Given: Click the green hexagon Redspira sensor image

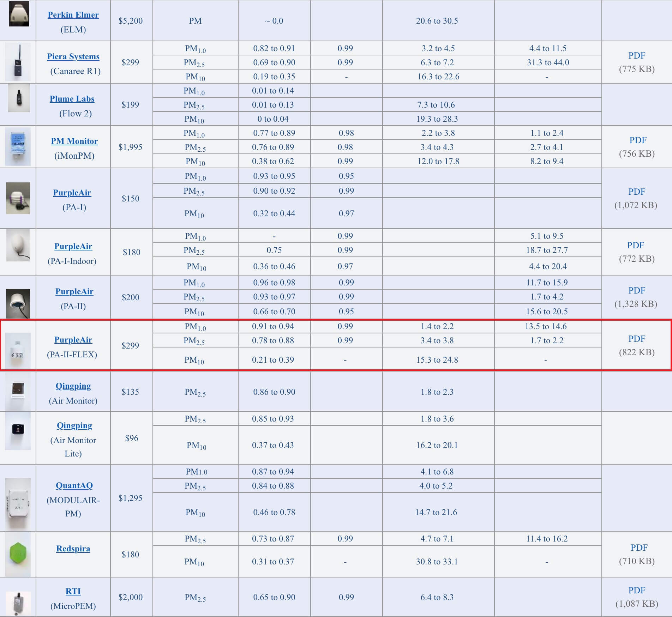Looking at the screenshot, I should click(18, 554).
